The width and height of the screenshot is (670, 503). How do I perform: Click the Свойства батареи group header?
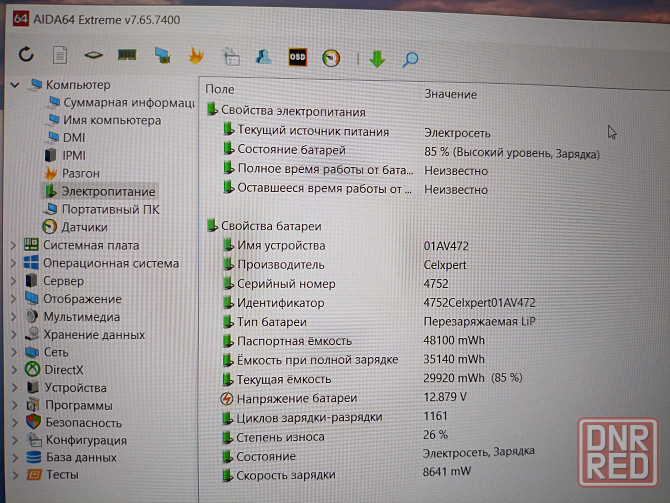pos(264,226)
